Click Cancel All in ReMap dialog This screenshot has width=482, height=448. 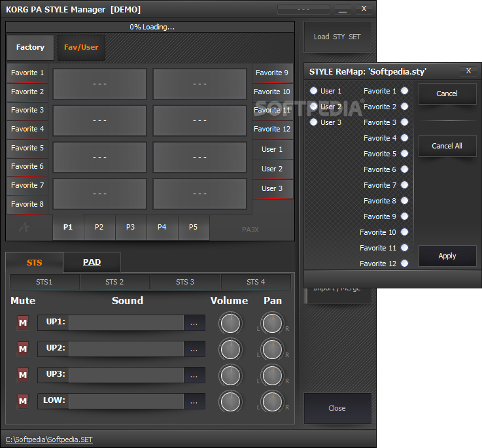click(x=447, y=146)
